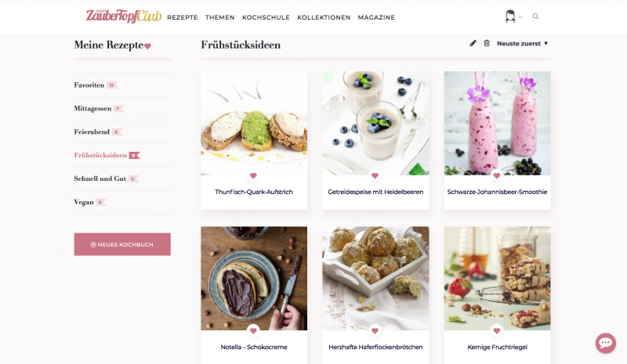The height and width of the screenshot is (364, 627).
Task: Expand the arrow next to user avatar
Action: (520, 17)
